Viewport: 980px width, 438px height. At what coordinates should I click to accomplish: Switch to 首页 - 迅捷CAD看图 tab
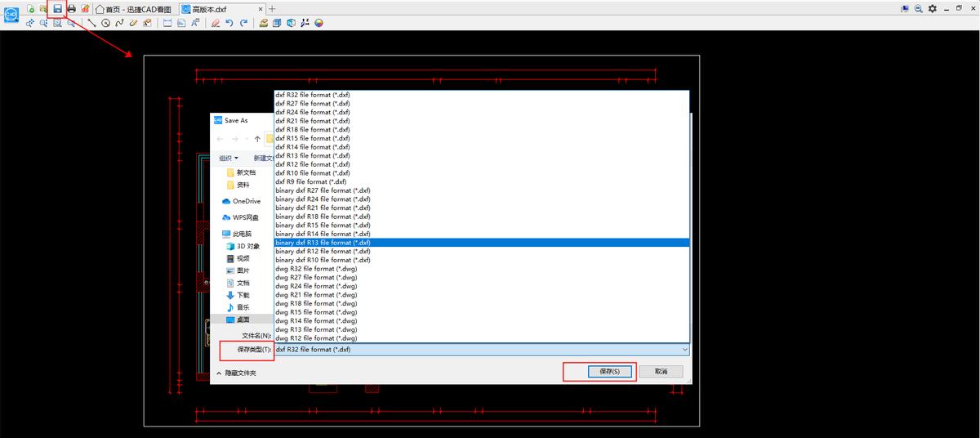point(134,9)
